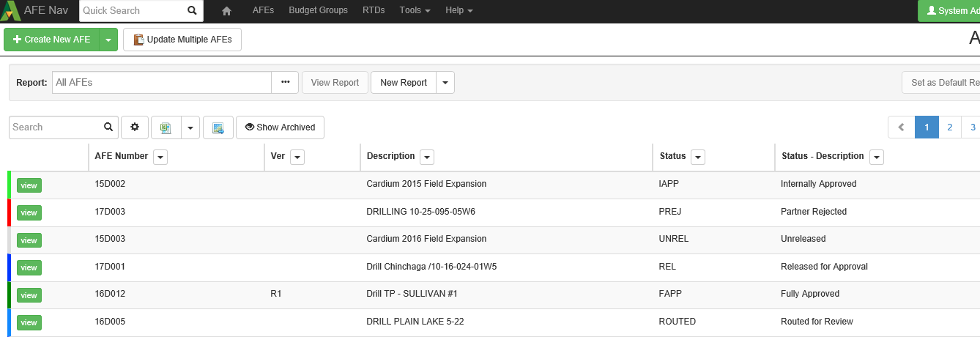
Task: Open the Ver column filter dropdown
Action: coord(297,157)
